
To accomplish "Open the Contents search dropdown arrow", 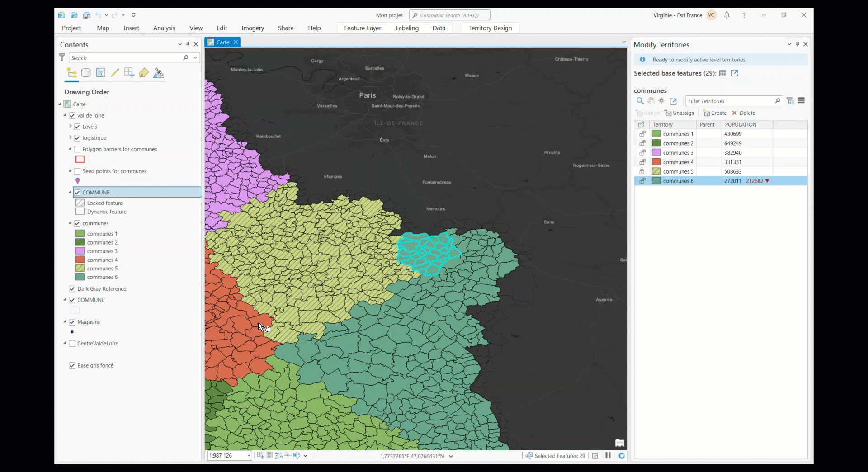I will (x=195, y=57).
